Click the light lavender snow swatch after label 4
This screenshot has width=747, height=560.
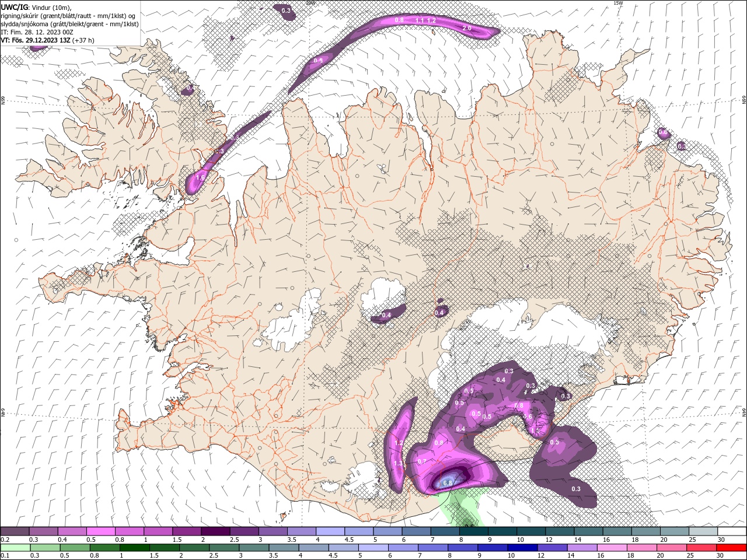[x=330, y=531]
